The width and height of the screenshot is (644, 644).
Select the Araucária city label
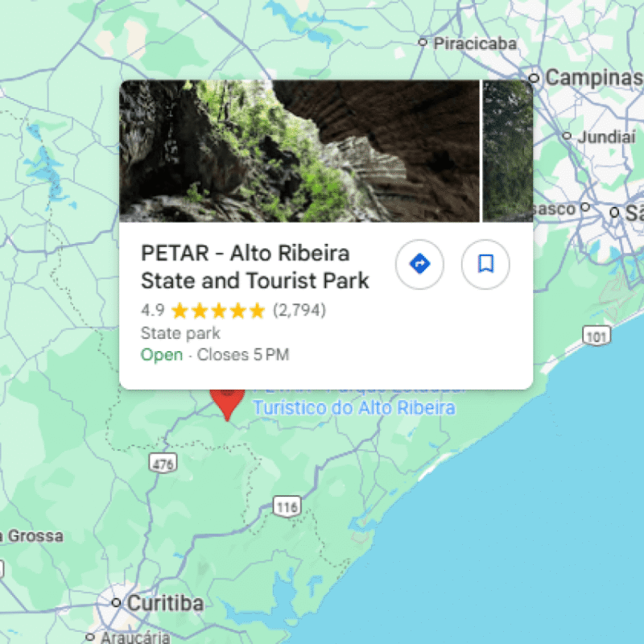point(135,638)
